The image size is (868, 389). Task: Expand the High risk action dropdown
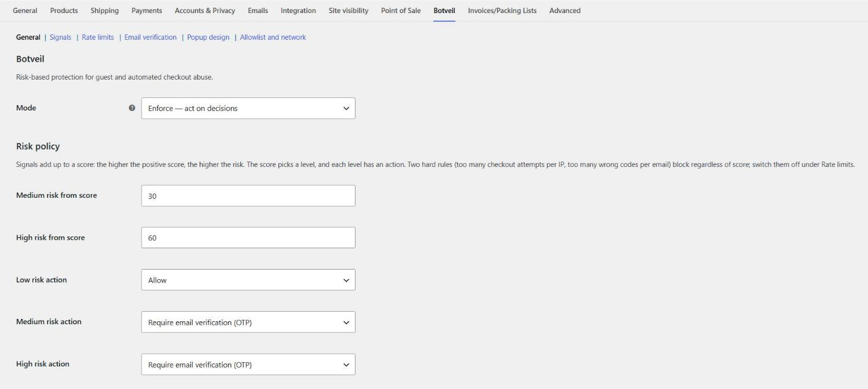point(248,364)
